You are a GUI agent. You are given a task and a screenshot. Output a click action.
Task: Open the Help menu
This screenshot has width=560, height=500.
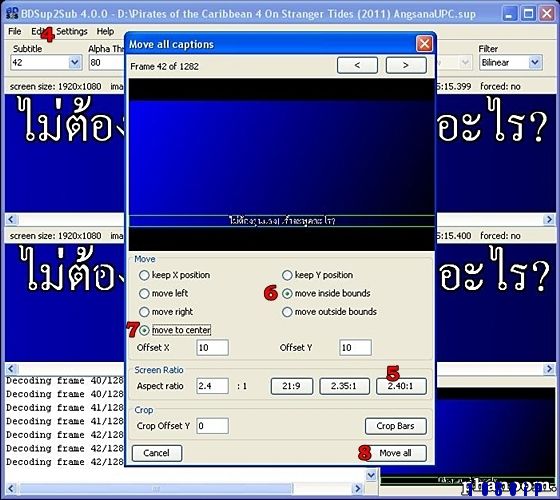(x=105, y=31)
